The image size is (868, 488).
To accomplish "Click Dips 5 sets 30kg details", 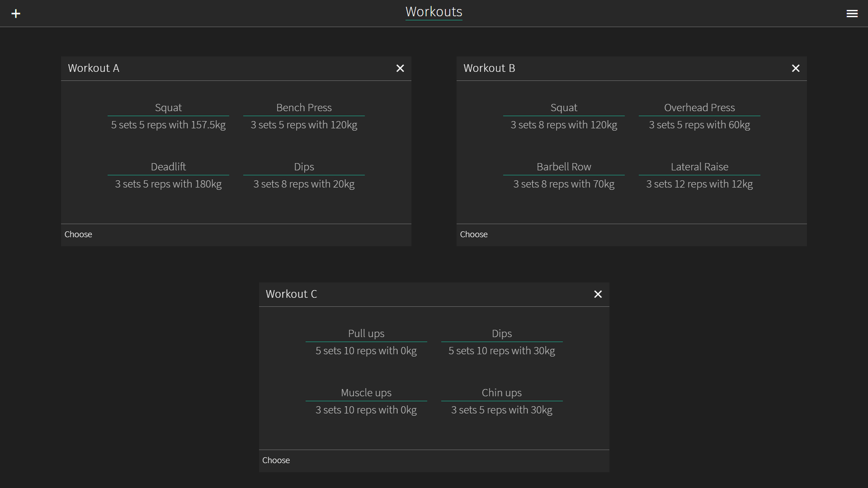I will 502,351.
